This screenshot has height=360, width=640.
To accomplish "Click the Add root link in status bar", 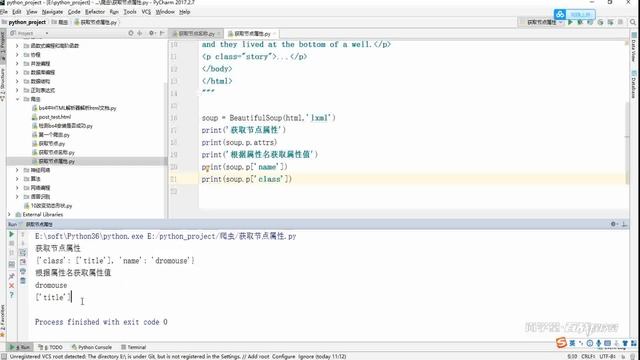I will [x=258, y=356].
